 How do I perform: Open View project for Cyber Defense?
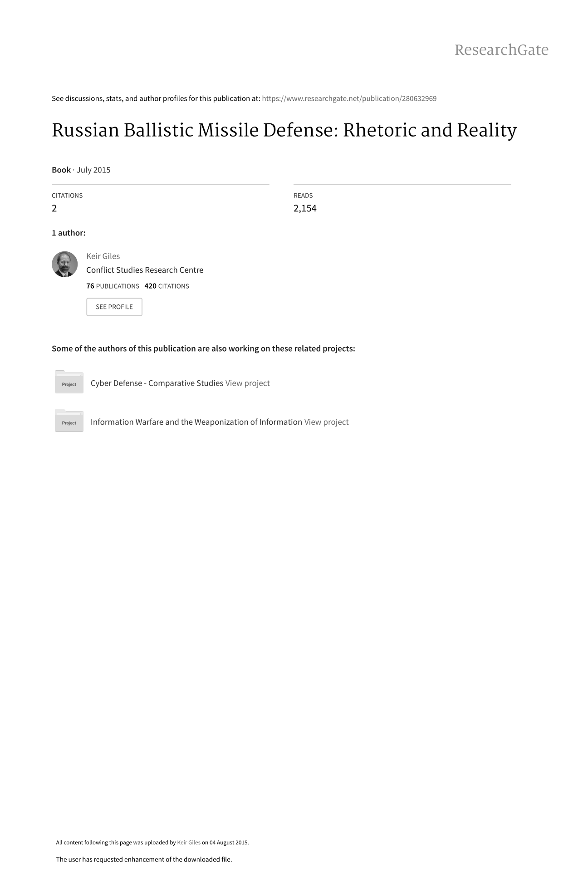pos(247,383)
